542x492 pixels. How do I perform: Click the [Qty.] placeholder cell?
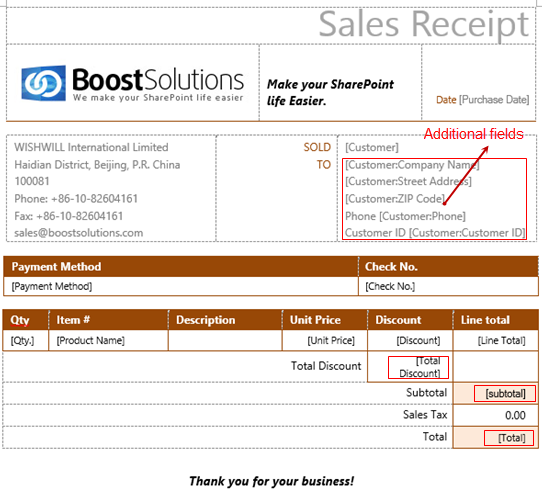coord(26,341)
